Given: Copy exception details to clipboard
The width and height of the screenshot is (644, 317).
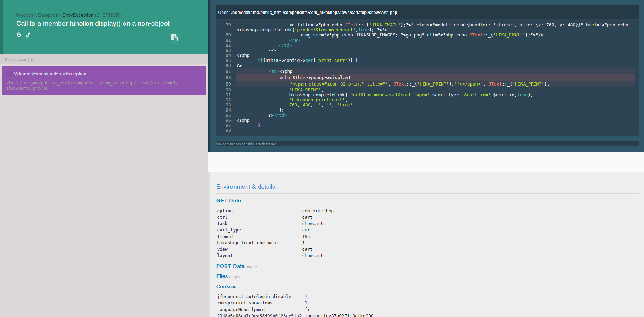Looking at the screenshot, I should point(174,38).
